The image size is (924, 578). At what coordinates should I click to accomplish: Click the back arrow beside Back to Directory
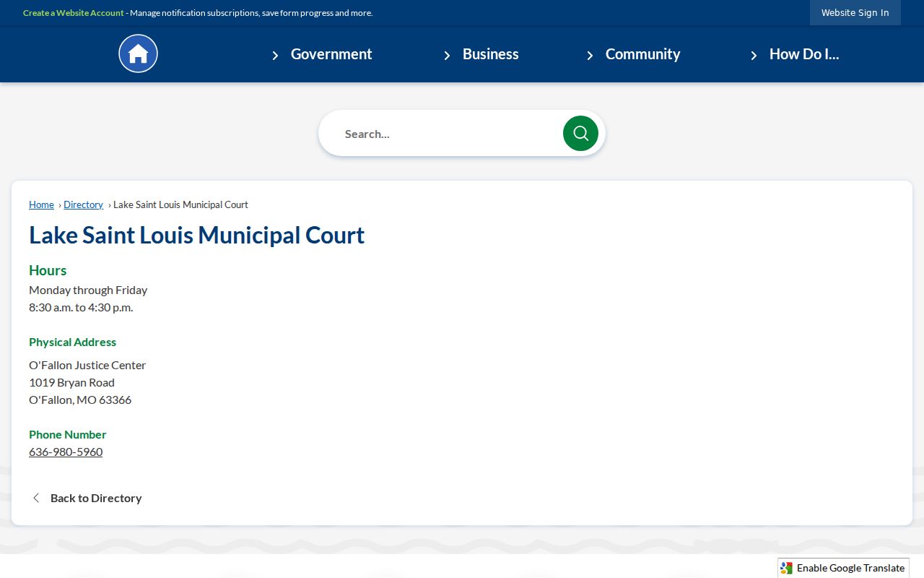(36, 498)
